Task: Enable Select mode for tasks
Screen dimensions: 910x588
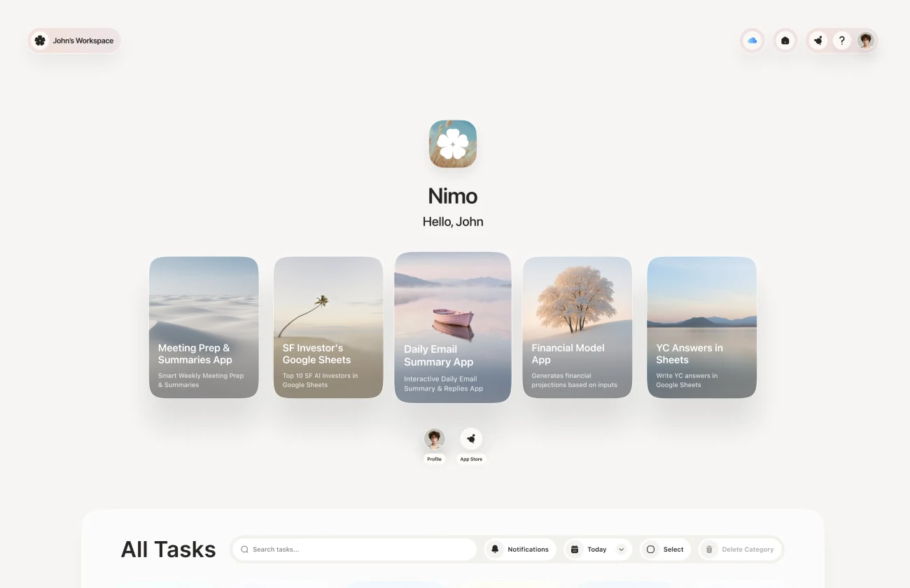Action: (665, 549)
